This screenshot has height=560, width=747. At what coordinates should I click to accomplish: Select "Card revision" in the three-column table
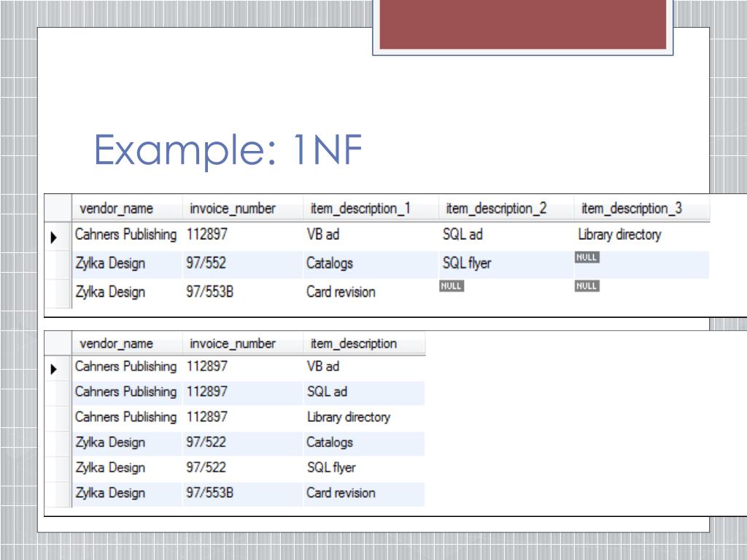pos(341,492)
